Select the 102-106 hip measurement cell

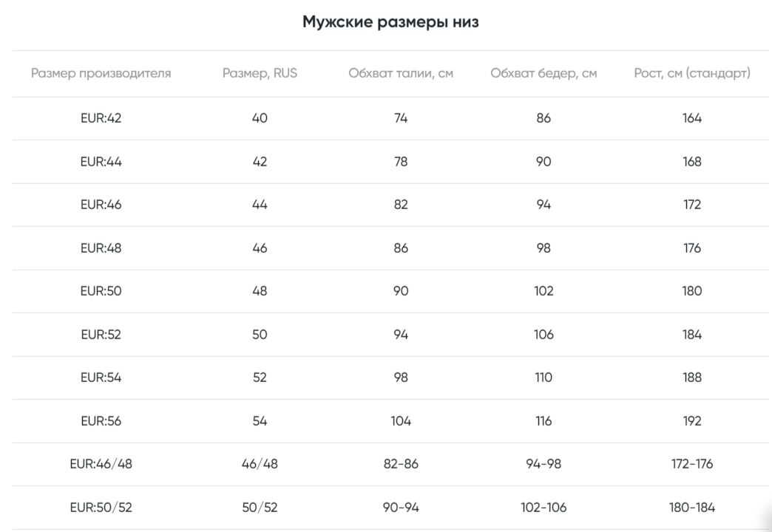click(544, 508)
